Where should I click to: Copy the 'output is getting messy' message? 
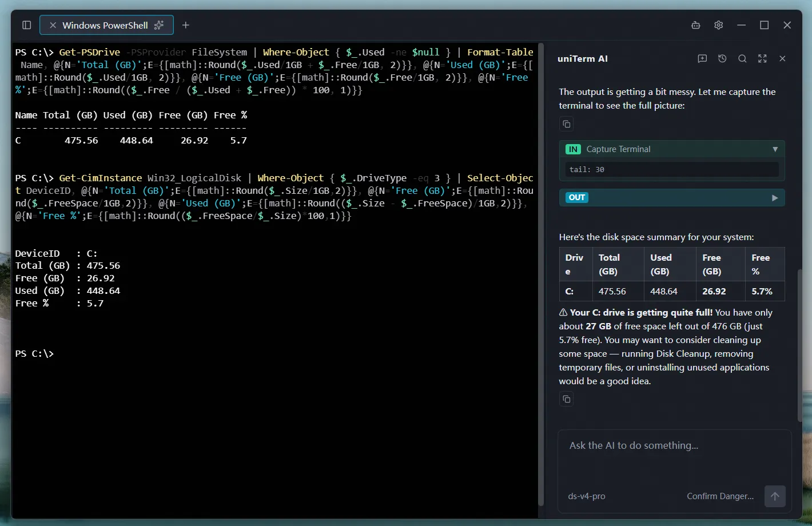[x=566, y=124]
